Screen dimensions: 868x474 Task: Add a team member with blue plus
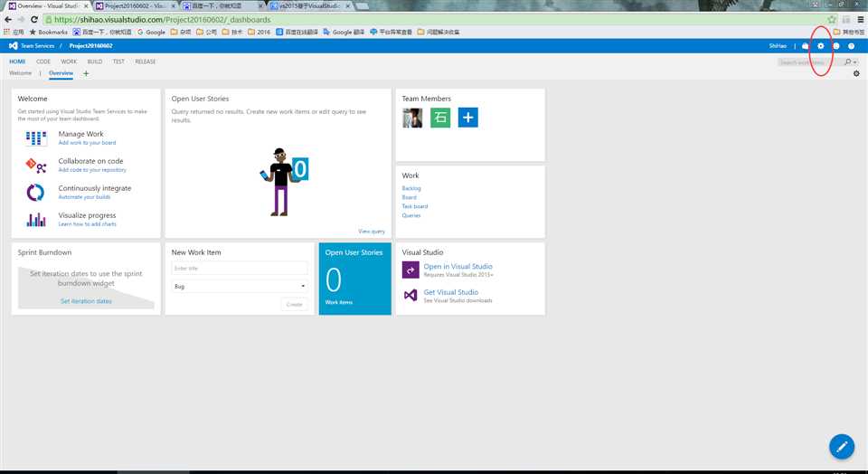point(467,118)
